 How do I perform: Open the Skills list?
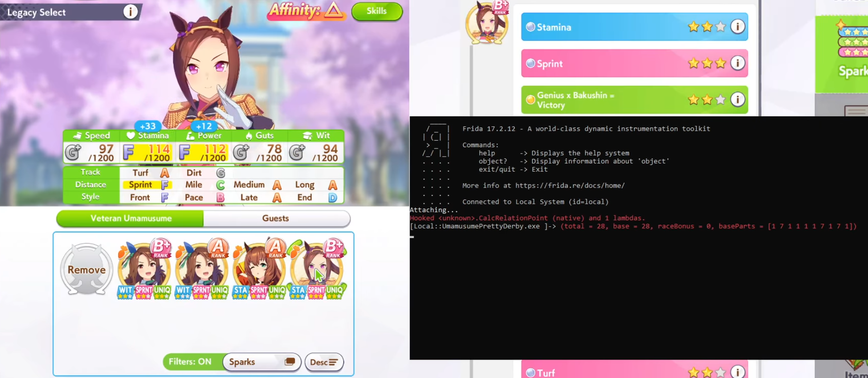(x=377, y=11)
